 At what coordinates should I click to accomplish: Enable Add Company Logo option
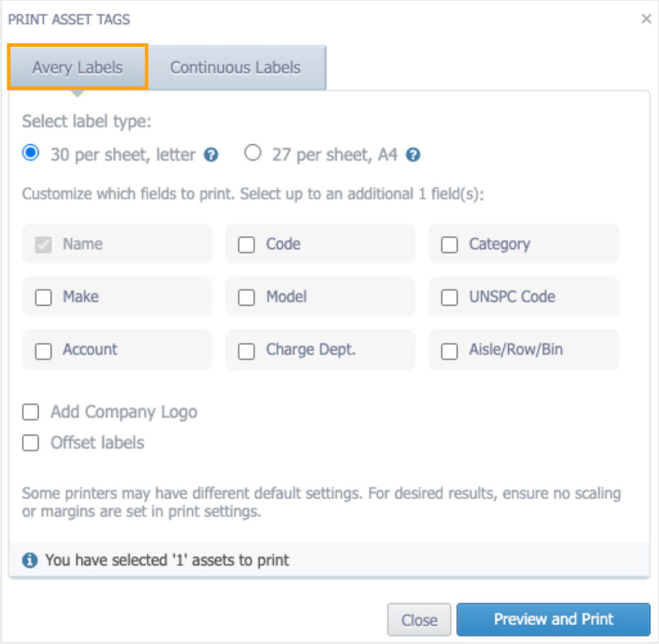click(x=30, y=412)
